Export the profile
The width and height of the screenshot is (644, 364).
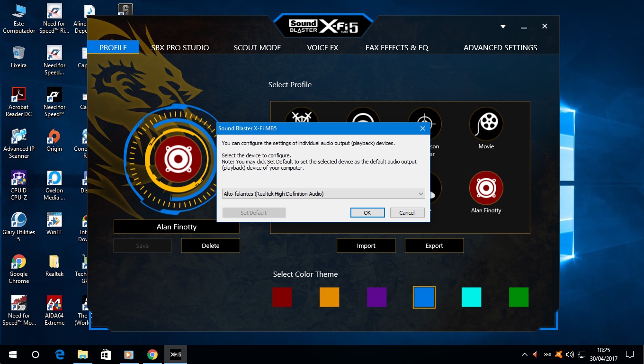tap(434, 246)
